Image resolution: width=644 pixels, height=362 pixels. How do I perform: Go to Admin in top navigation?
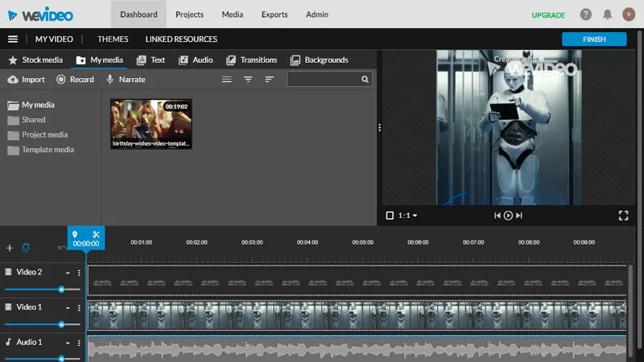pyautogui.click(x=317, y=14)
